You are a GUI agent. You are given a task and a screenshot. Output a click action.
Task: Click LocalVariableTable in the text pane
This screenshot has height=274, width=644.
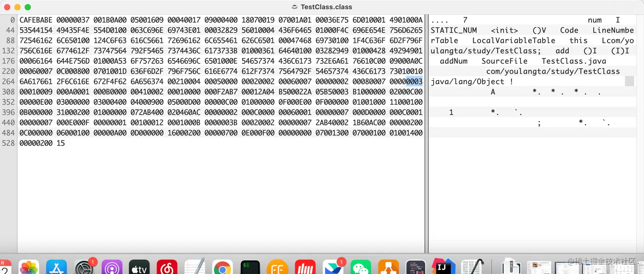click(514, 40)
